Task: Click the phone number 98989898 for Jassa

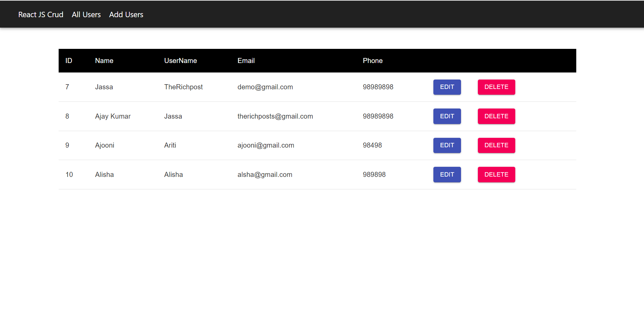Action: 378,87
